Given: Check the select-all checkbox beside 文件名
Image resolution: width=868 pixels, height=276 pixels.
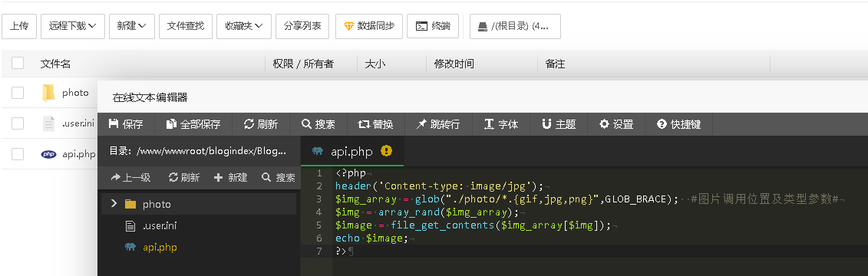Looking at the screenshot, I should [18, 63].
